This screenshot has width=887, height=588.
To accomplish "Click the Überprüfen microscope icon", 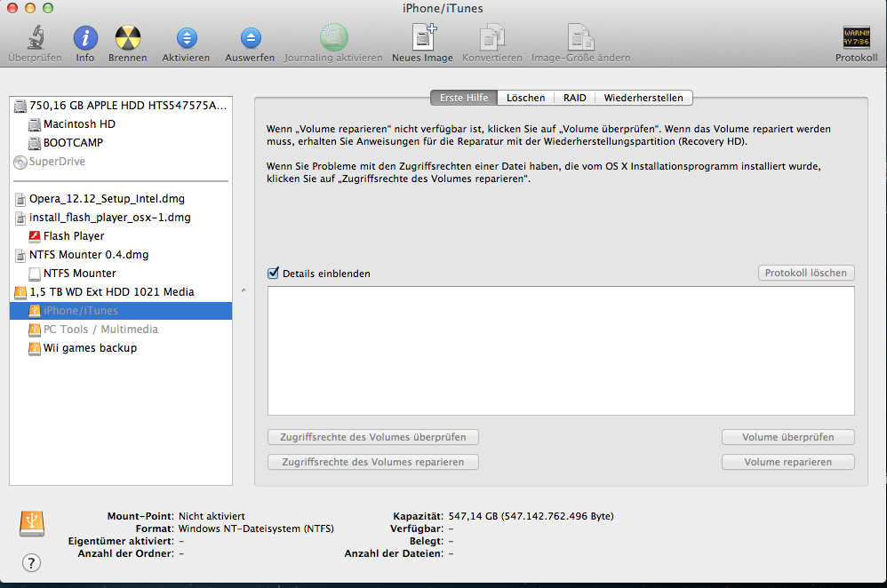I will tap(35, 38).
